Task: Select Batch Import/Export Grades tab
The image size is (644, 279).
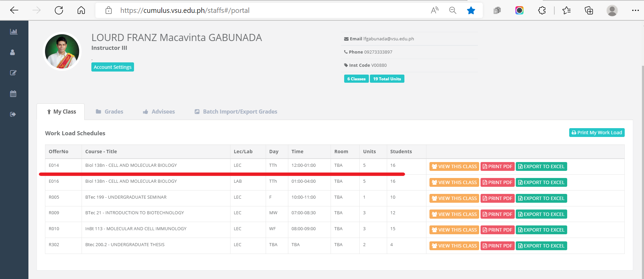Action: pyautogui.click(x=236, y=112)
